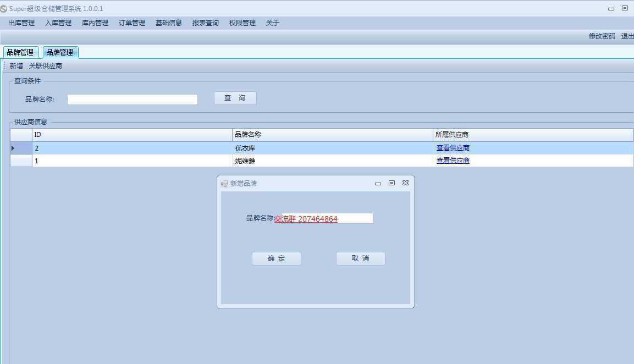Click the 品牌名称 column header
634x364 pixels.
pyautogui.click(x=332, y=135)
